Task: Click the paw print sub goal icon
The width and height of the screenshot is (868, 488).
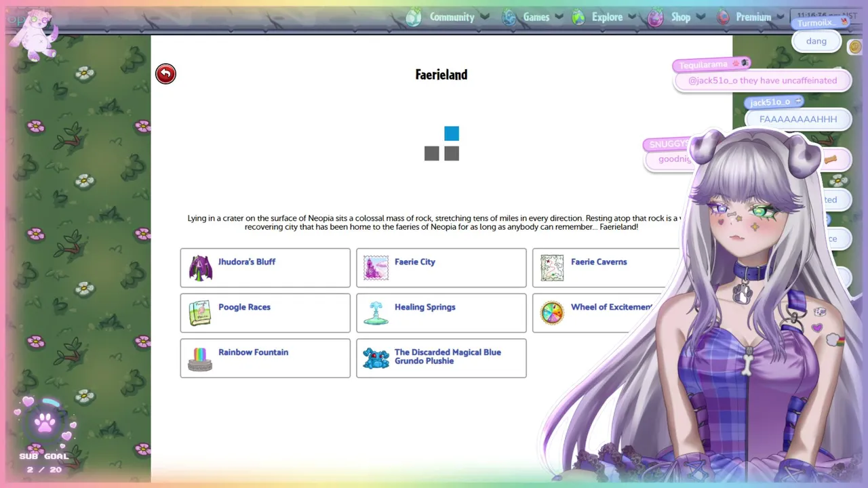Action: tap(46, 424)
